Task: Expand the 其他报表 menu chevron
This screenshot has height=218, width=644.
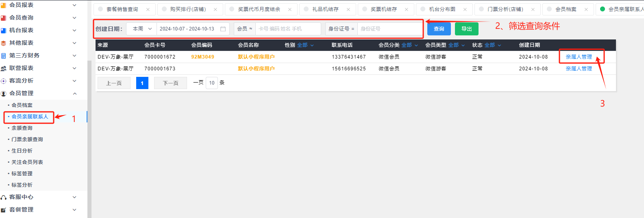Action: 74,43
